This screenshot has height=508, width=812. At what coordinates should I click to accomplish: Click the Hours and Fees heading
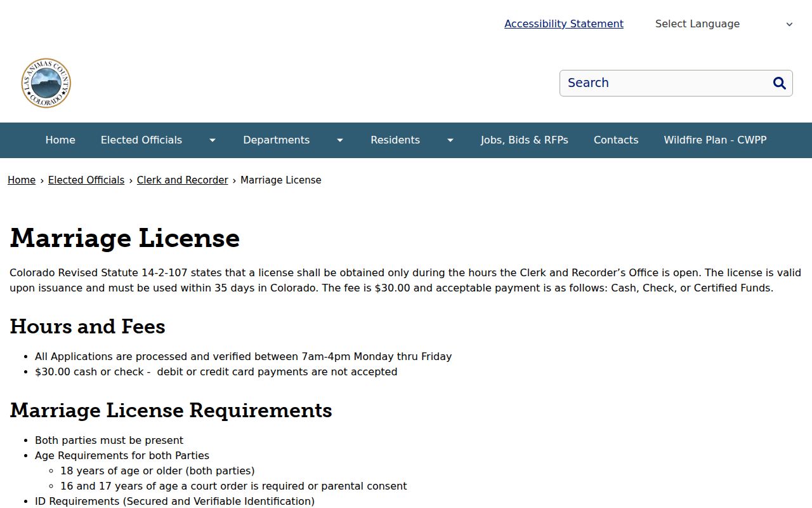click(88, 326)
